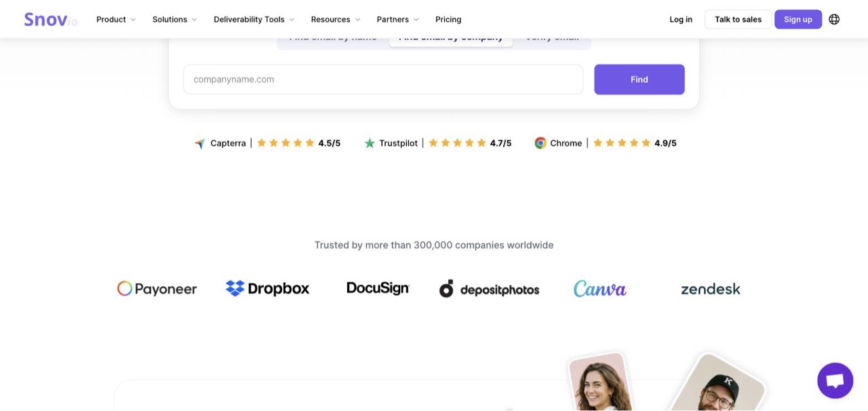
Task: Click the Capterra star rating
Action: pyautogui.click(x=285, y=143)
